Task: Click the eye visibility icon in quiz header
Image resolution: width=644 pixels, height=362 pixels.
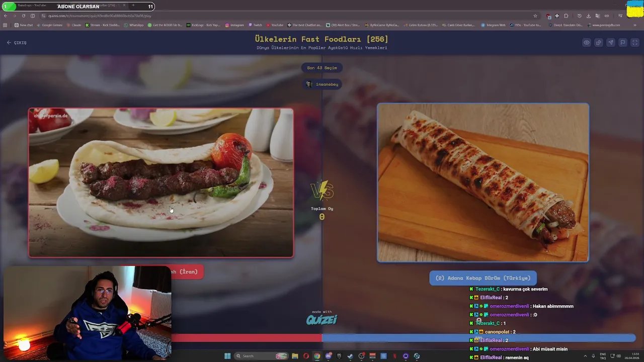Action: [x=587, y=43]
